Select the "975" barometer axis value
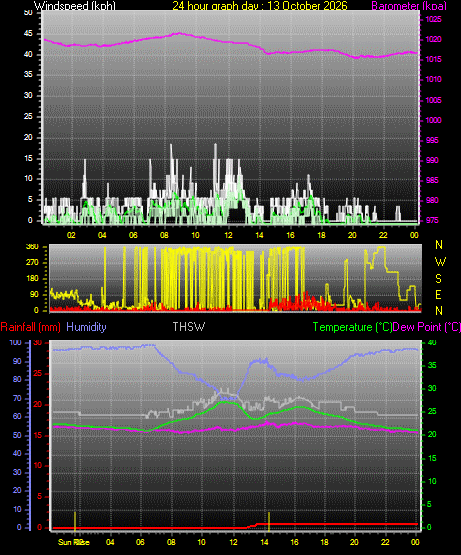This screenshot has height=555, width=461. pos(432,221)
